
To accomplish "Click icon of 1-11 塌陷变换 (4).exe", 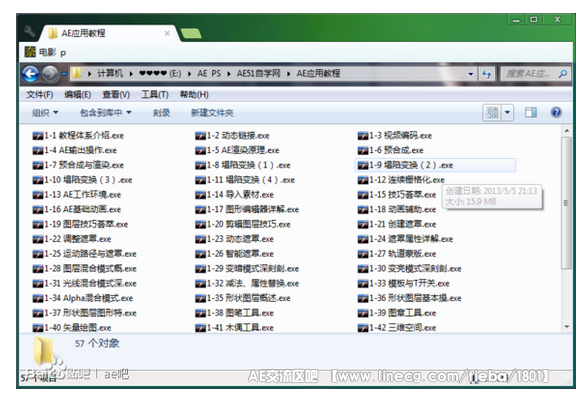I will click(x=200, y=180).
